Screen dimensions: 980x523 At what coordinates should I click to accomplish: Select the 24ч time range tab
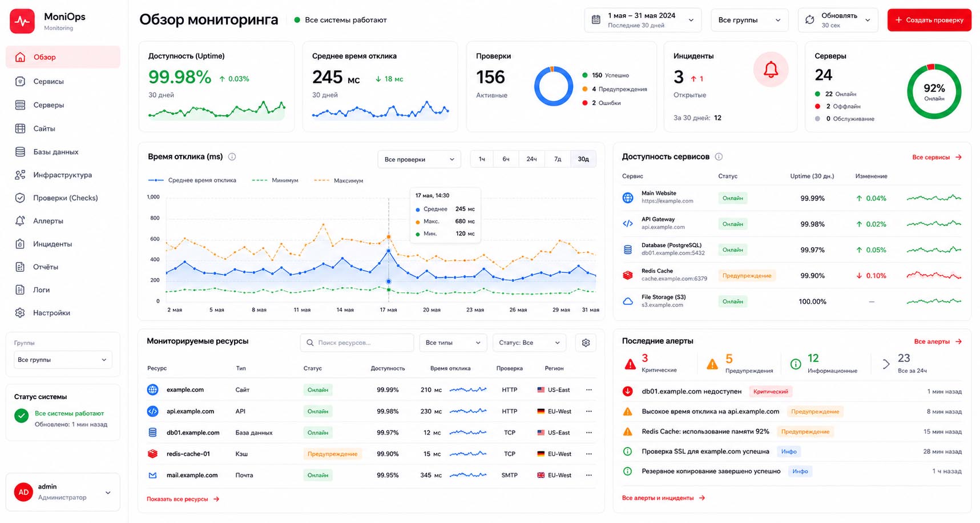tap(531, 159)
